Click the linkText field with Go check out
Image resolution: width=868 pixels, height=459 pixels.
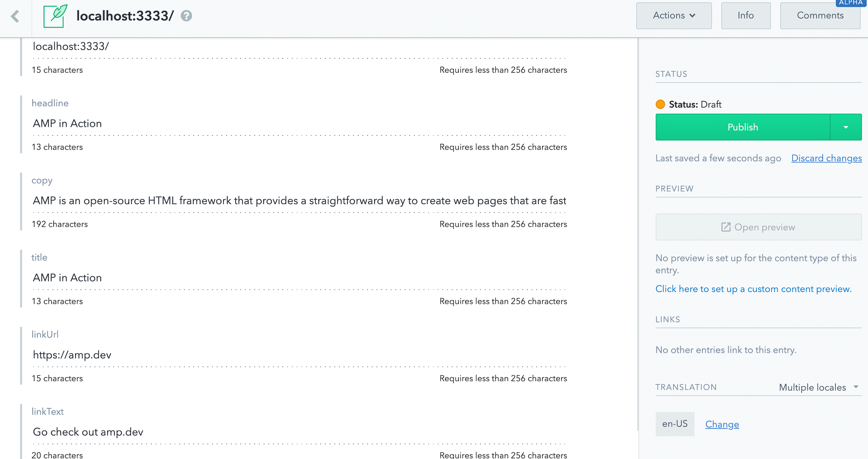(299, 432)
